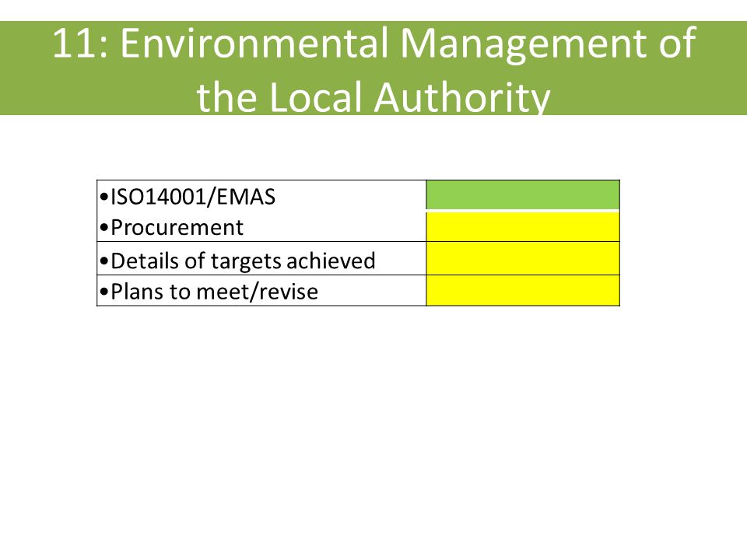This screenshot has height=560, width=747.
Task: Click yellow cell beside Plans to meet/revise
Action: coord(523,290)
